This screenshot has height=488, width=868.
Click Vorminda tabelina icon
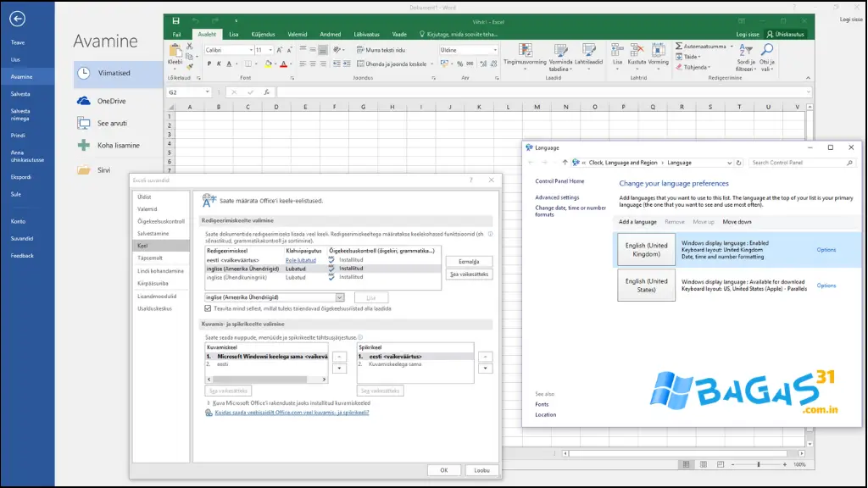click(x=559, y=50)
